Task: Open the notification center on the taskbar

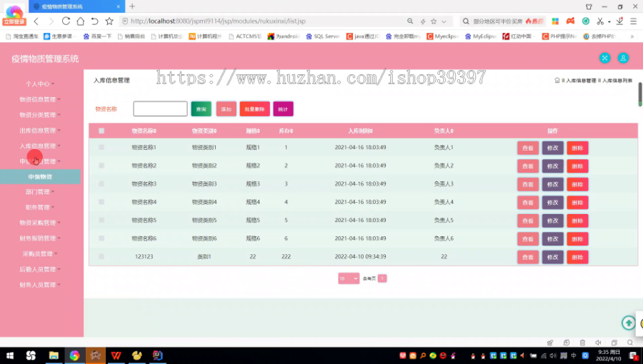Action: point(634,355)
